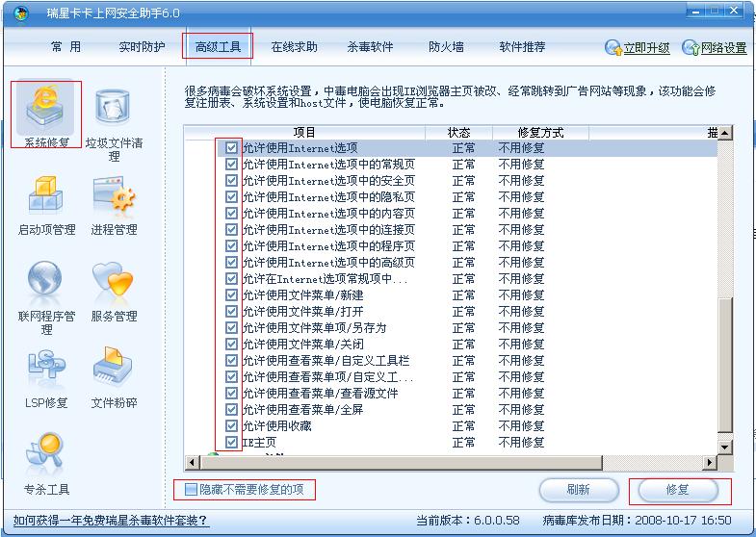This screenshot has width=756, height=537.
Task: Click the horizontal scrollbar thumb
Action: tap(401, 463)
